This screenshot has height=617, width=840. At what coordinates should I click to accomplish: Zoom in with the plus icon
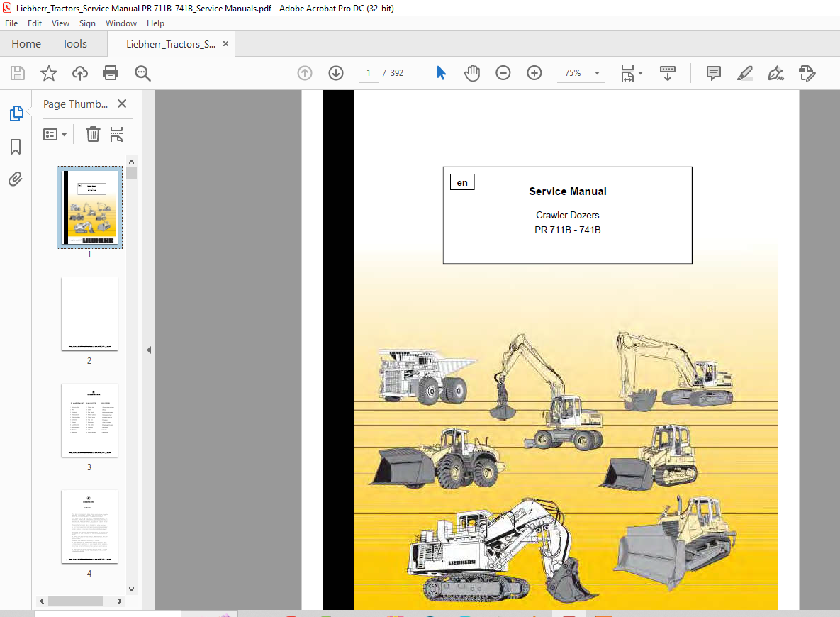(x=534, y=73)
